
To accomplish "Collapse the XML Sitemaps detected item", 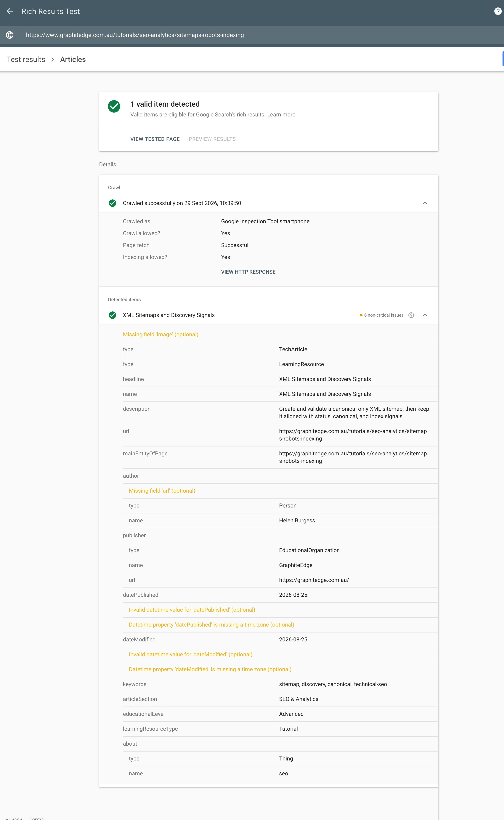I will click(x=425, y=315).
